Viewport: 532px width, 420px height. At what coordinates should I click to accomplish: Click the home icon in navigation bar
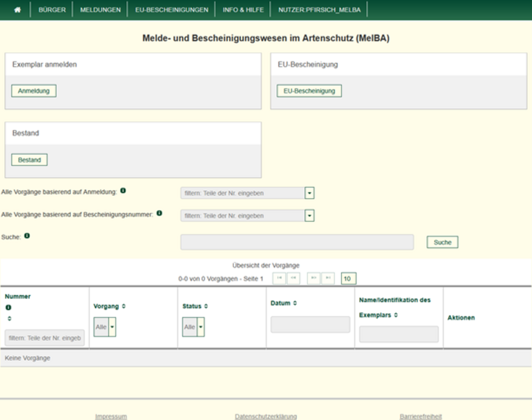coord(17,10)
